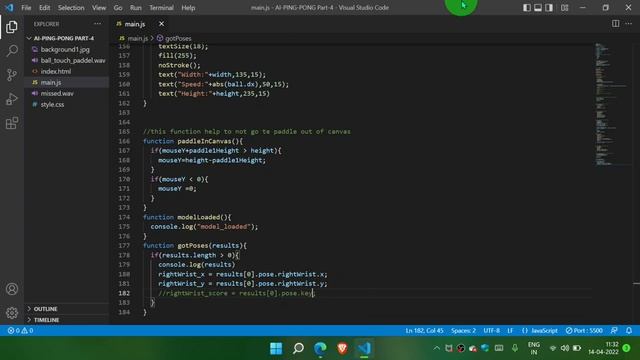Click ENG IN language indicator
Viewport: 640px width, 360px height.
point(533,348)
